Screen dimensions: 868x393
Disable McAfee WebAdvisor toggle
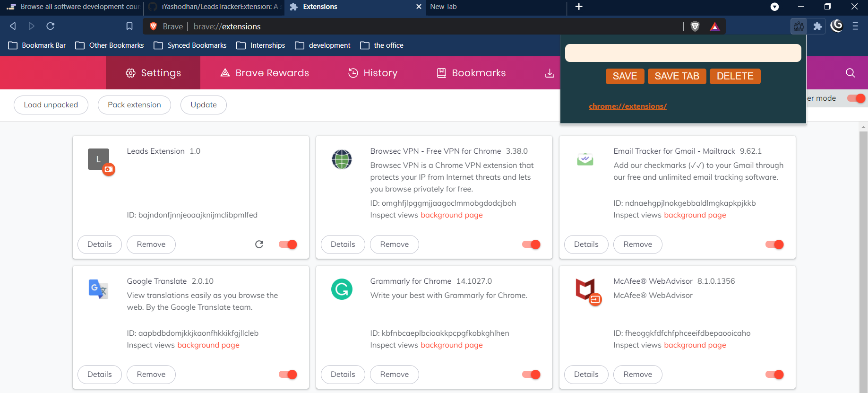coord(774,375)
